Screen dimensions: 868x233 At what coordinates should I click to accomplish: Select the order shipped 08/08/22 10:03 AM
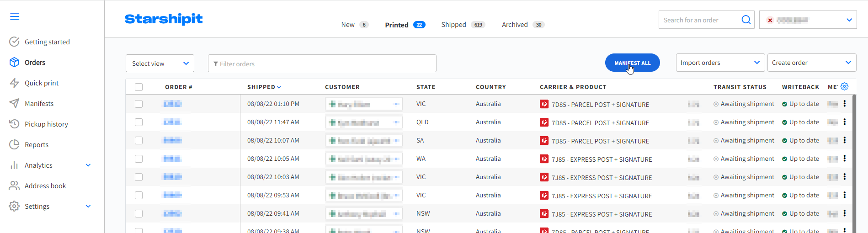click(139, 177)
